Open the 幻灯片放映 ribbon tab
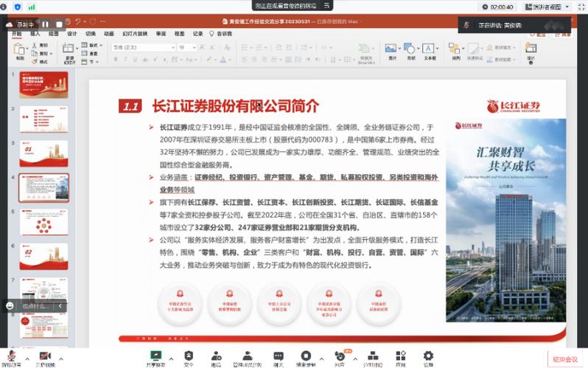This screenshot has width=588, height=368. coord(135,34)
